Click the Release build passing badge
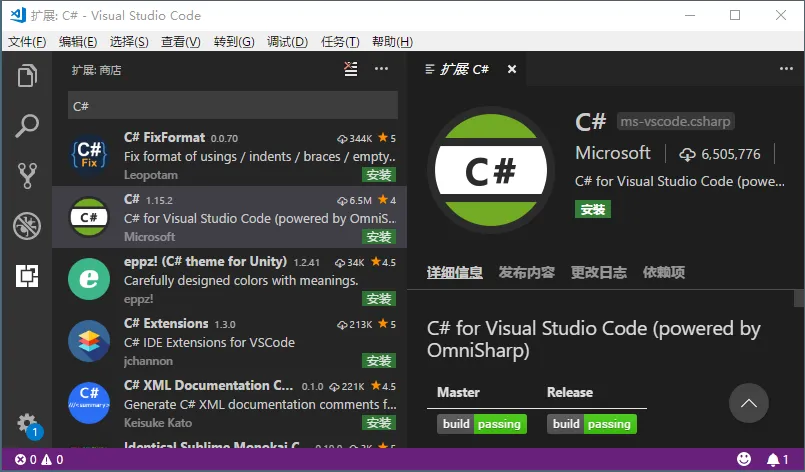The height and width of the screenshot is (472, 805). 592,424
